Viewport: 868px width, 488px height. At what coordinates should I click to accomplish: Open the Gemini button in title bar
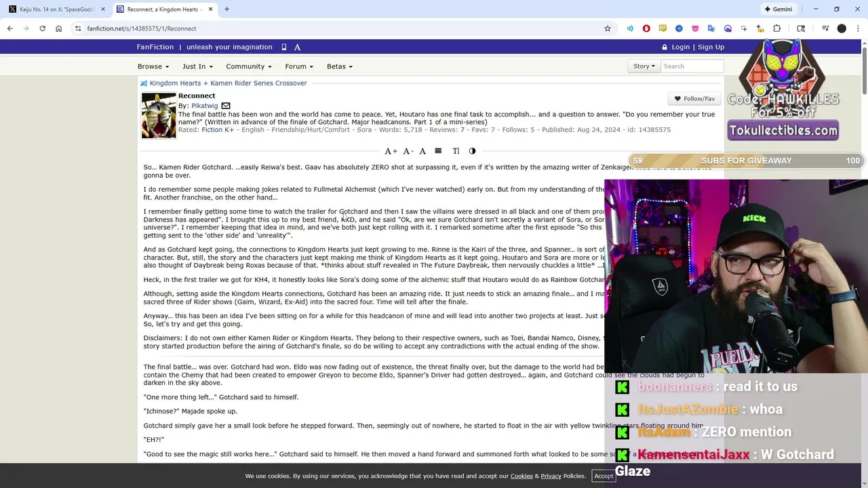778,9
